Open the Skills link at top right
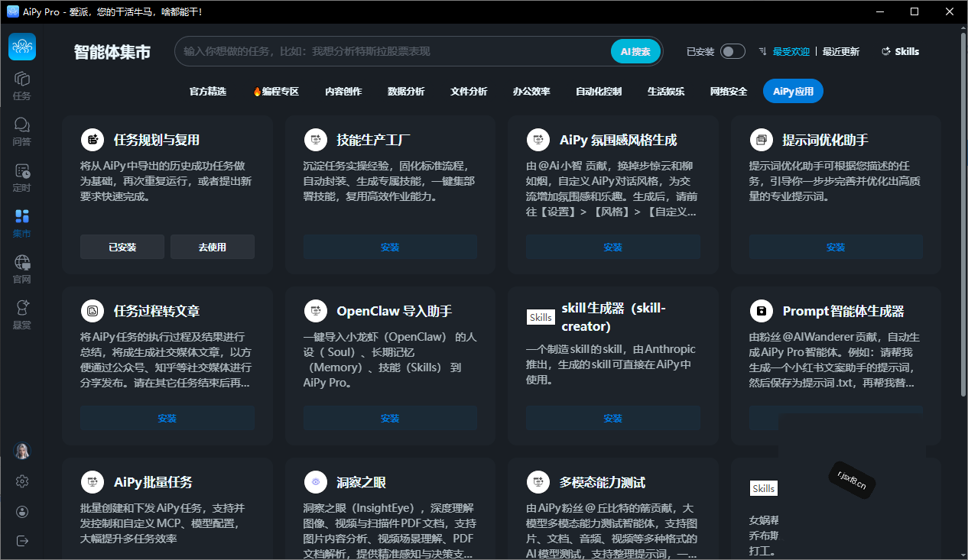Screen dimensions: 968x560 click(x=901, y=51)
